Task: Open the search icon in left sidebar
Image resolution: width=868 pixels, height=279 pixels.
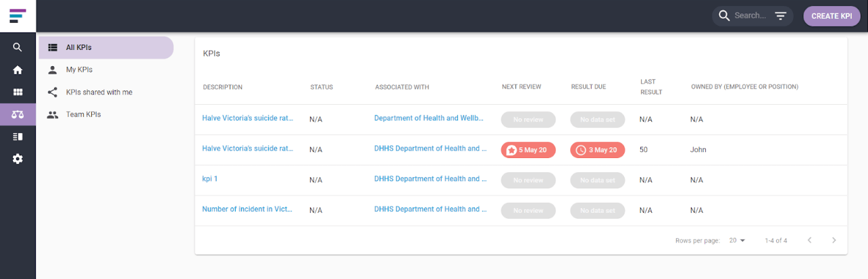Action: 18,47
